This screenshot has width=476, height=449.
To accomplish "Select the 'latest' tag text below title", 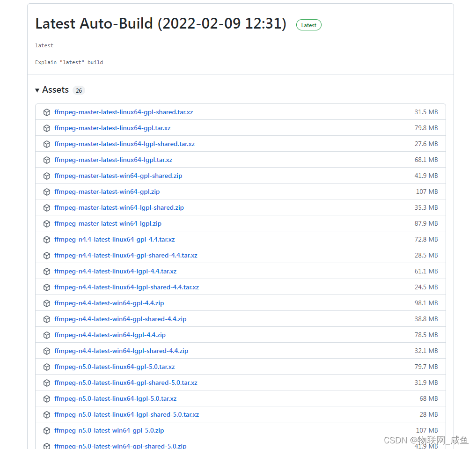I will tap(44, 45).
